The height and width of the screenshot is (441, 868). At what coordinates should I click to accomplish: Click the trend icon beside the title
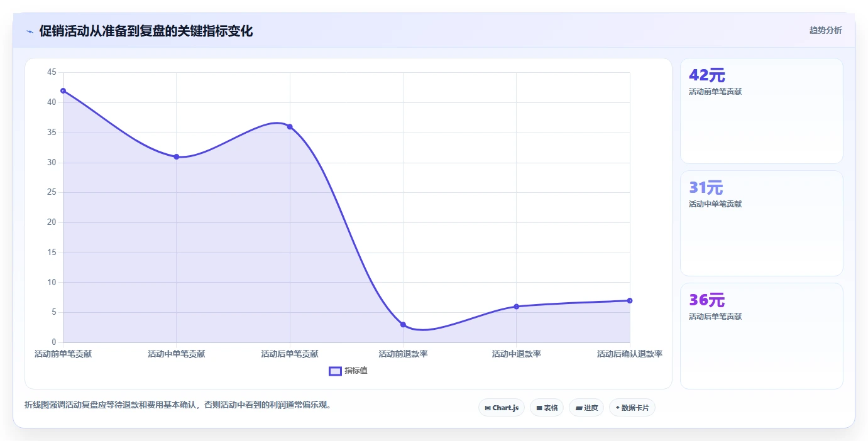pos(30,31)
